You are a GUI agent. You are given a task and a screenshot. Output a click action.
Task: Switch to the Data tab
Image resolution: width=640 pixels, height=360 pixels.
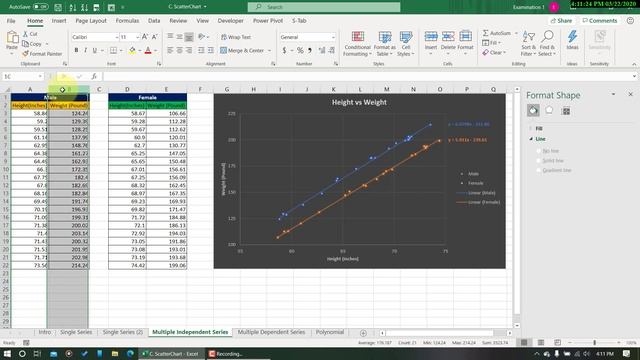point(154,20)
